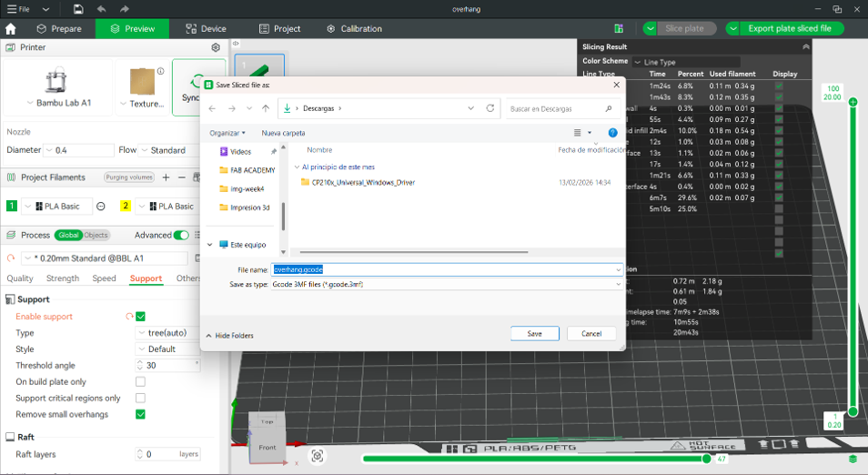Switch to the Prepare tab

(59, 29)
